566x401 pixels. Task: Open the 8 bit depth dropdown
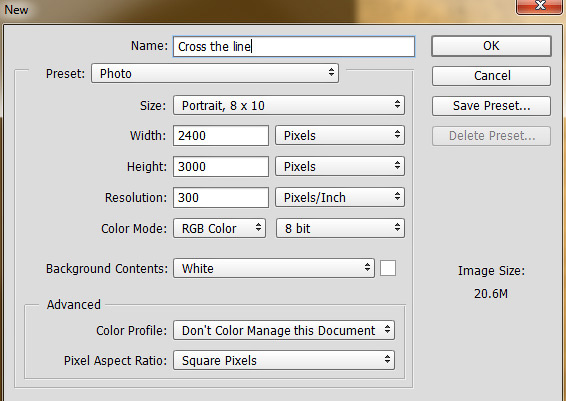[340, 228]
